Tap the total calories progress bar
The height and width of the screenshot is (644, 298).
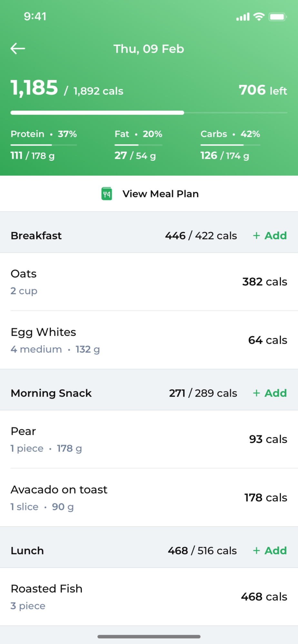tap(149, 113)
